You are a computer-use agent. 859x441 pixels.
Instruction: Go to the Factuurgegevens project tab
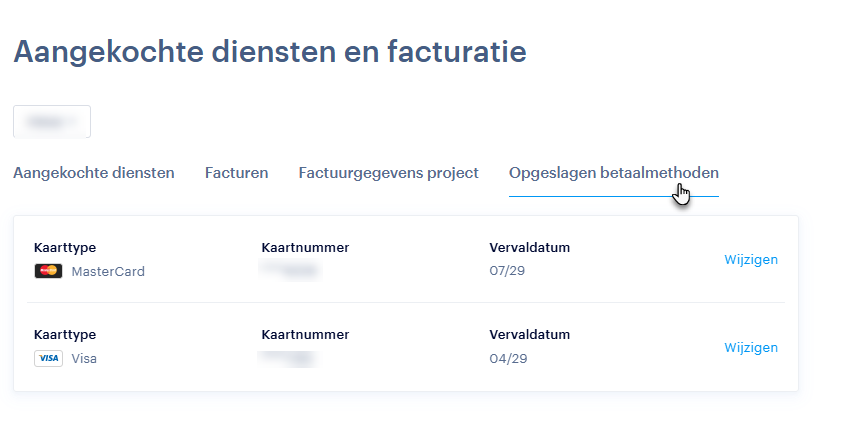tap(388, 173)
